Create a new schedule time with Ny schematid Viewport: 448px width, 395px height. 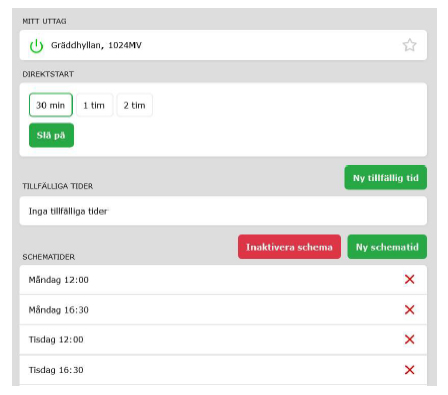[x=387, y=247]
